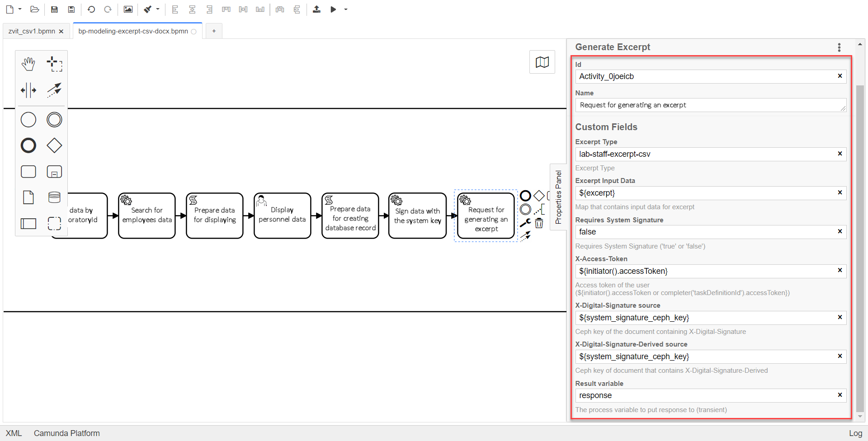Click the deploy diagram icon
The height and width of the screenshot is (441, 868).
click(316, 9)
